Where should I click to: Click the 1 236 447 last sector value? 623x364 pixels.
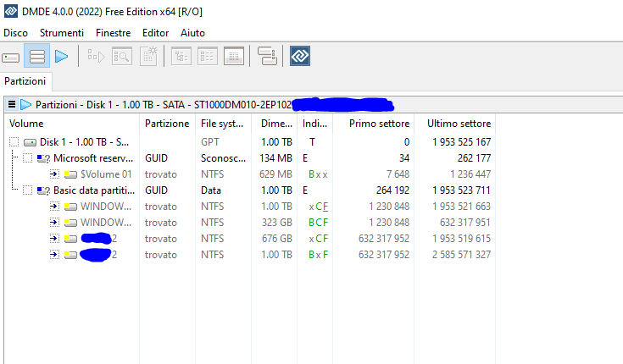[x=470, y=174]
